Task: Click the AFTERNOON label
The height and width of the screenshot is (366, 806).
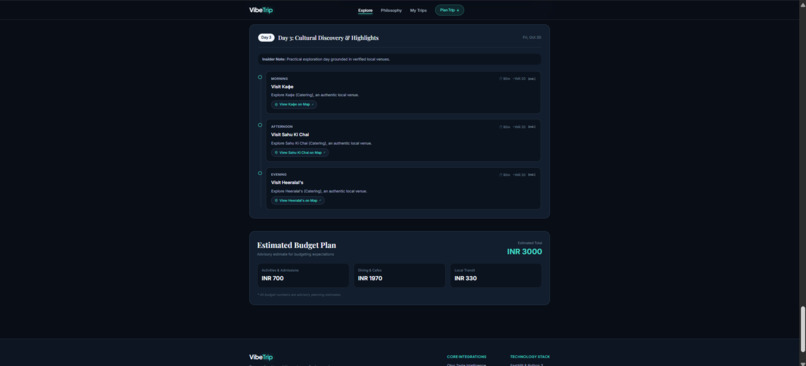Action: click(x=282, y=126)
